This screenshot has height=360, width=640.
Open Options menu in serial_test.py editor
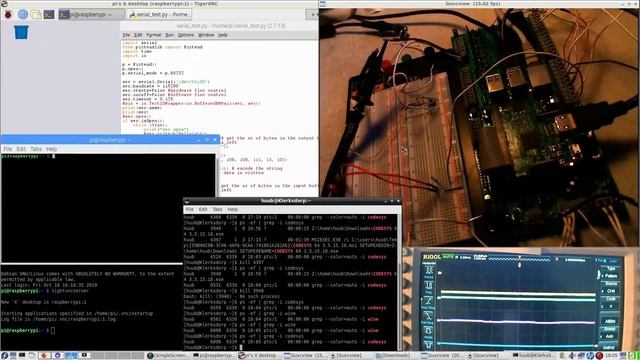point(186,35)
